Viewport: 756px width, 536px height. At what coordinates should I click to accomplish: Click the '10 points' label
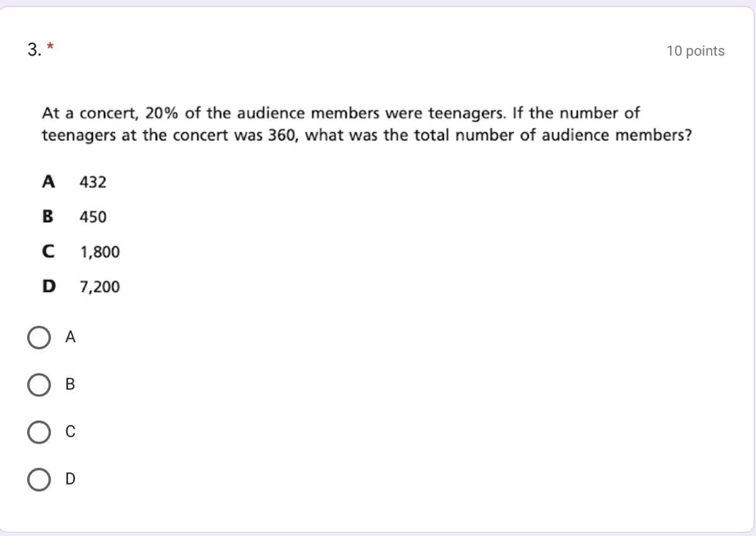696,51
